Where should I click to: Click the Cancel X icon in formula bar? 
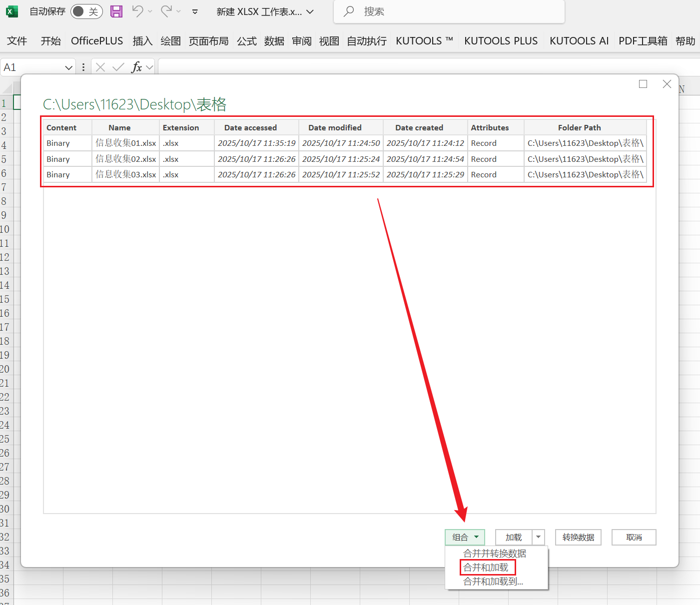(100, 67)
